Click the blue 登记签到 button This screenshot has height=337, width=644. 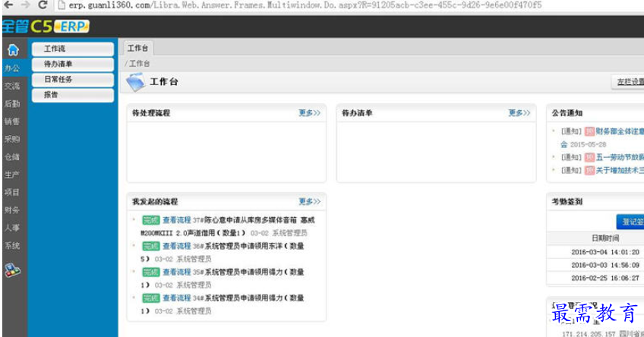(x=630, y=222)
